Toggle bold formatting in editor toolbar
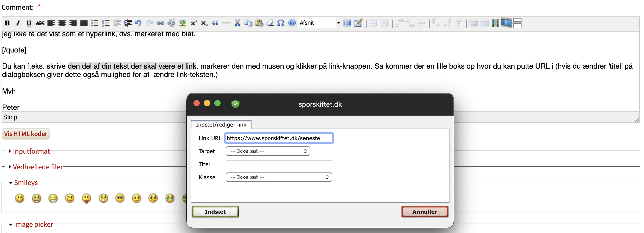 pos(7,23)
